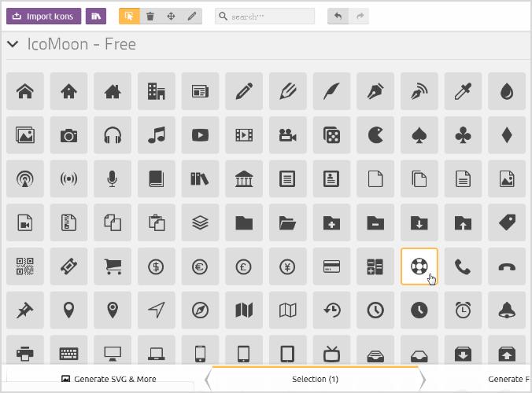532x393 pixels.
Task: Select the bell icon
Action: (x=507, y=310)
